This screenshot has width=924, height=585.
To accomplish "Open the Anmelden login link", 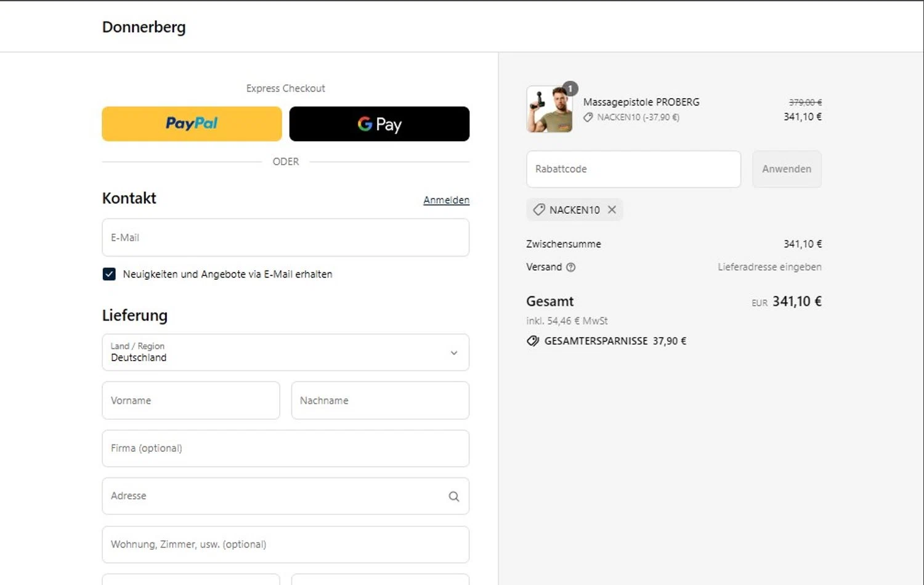I will click(x=446, y=200).
